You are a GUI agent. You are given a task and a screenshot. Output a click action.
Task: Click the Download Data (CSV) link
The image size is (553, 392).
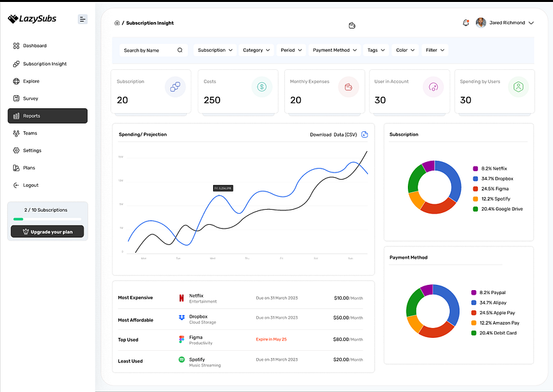[x=333, y=135]
